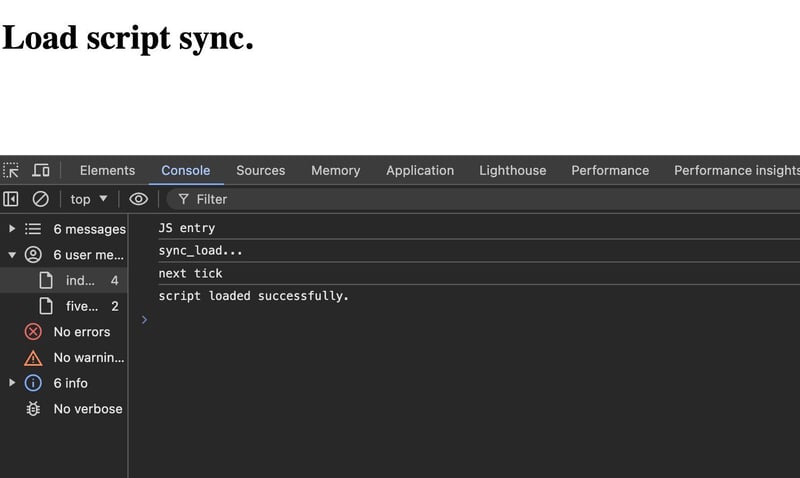Select the 6 messages list icon
800x478 pixels.
[x=33, y=229]
